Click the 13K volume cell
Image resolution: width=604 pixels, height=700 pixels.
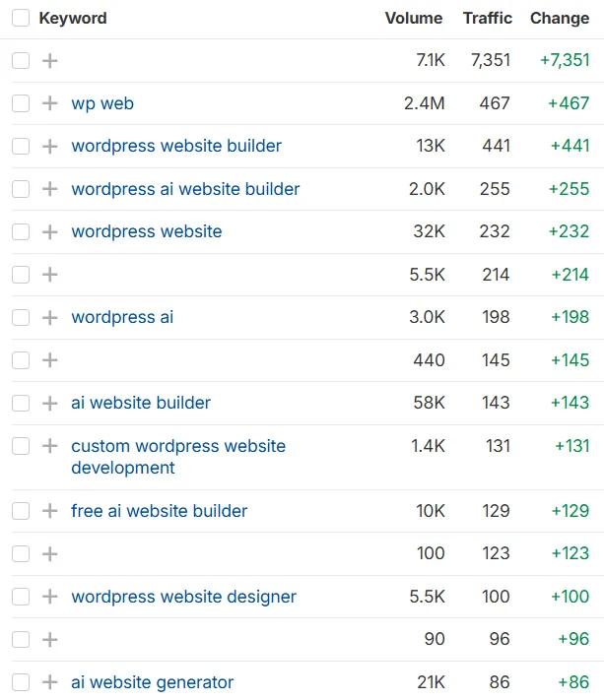431,146
